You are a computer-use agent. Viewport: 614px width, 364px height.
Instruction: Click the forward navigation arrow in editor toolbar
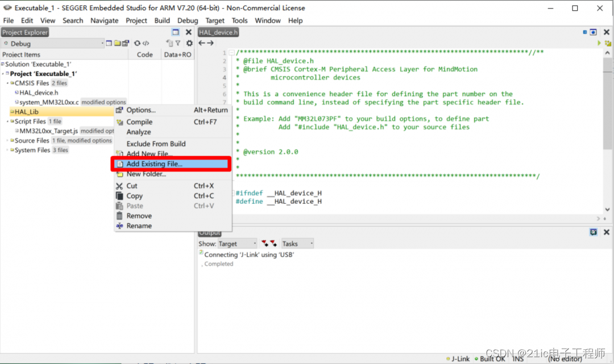[209, 43]
